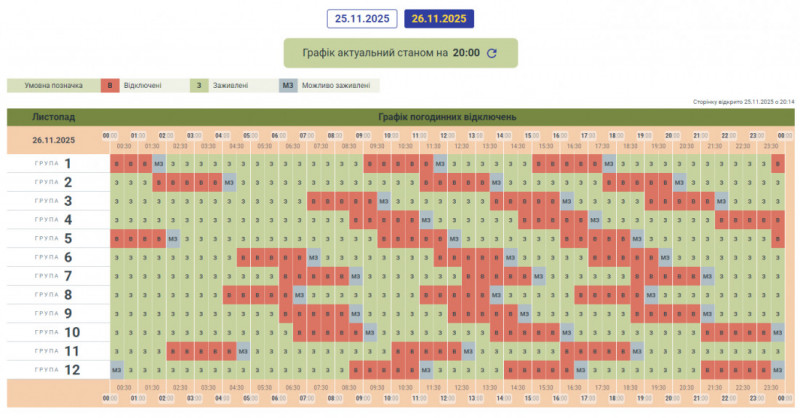Select the 26.11.2025 date tab

click(x=439, y=18)
